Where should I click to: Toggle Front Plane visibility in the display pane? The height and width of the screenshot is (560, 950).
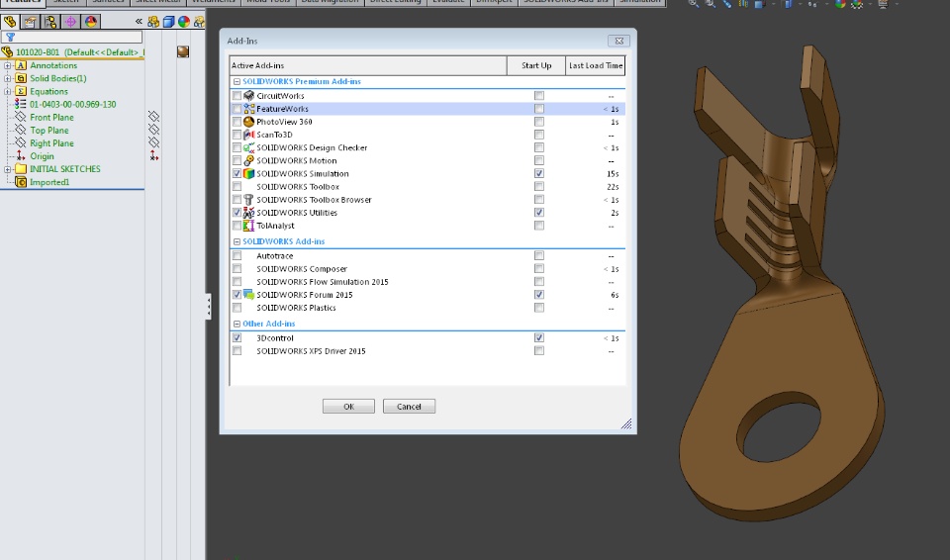point(154,117)
